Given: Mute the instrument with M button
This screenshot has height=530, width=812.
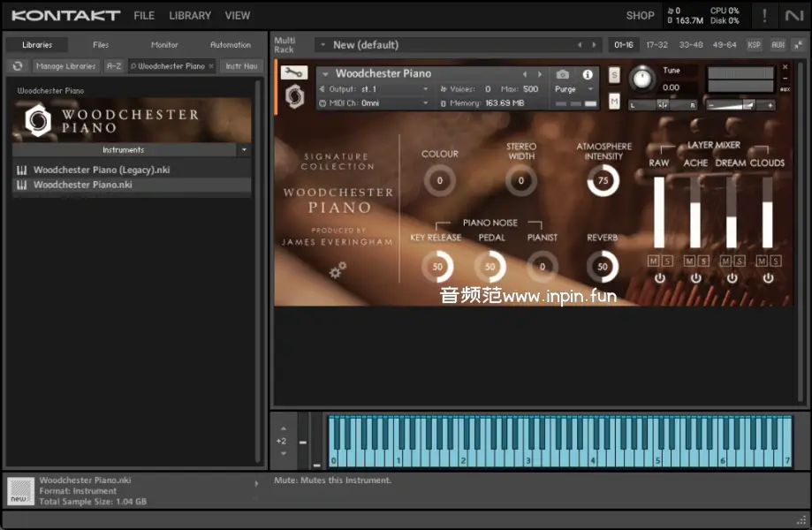Looking at the screenshot, I should point(614,102).
